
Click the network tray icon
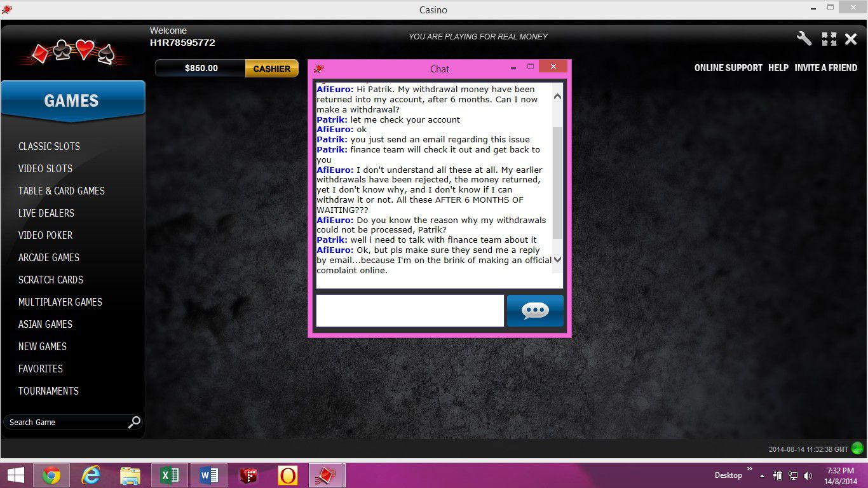click(792, 475)
